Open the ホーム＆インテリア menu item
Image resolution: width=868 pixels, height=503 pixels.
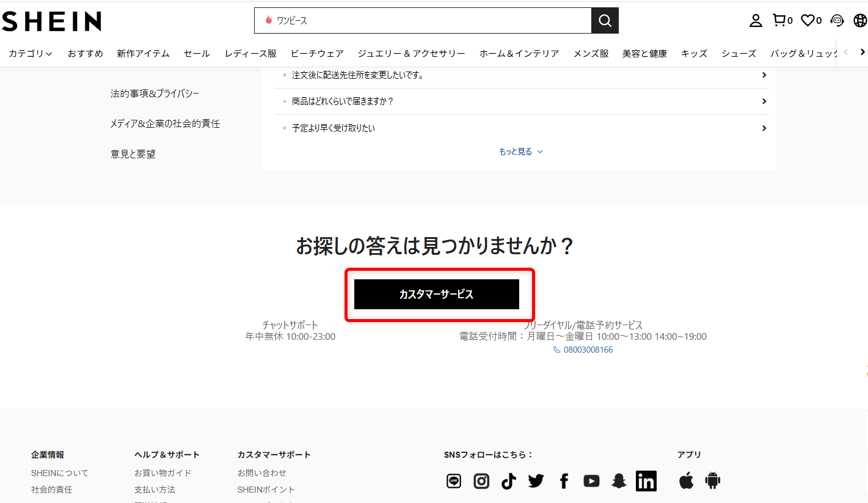519,54
